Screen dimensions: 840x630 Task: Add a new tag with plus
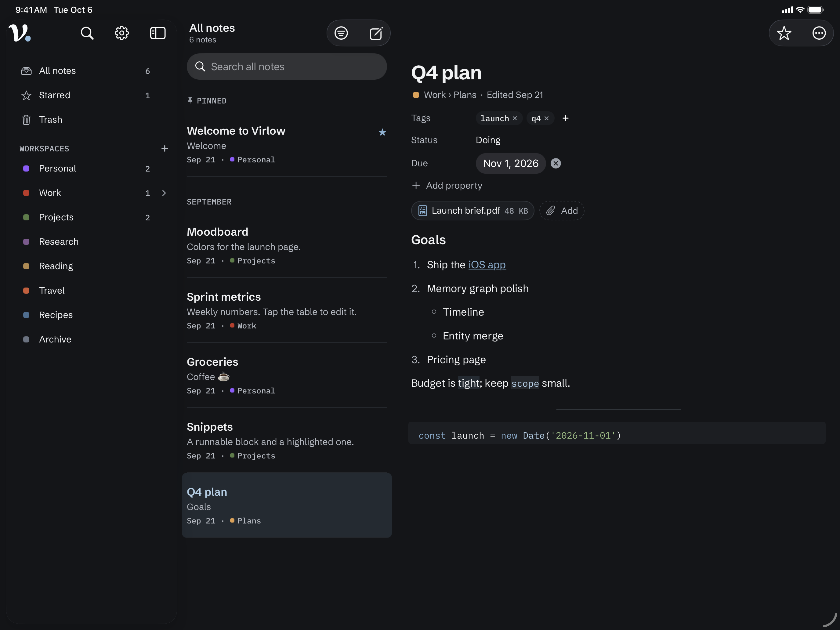pos(565,118)
